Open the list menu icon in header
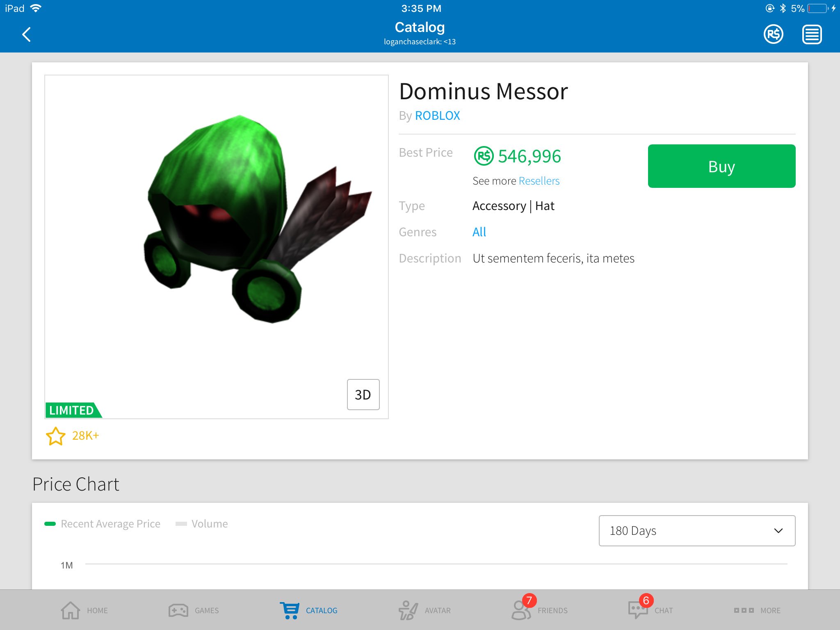This screenshot has height=630, width=840. 812,34
